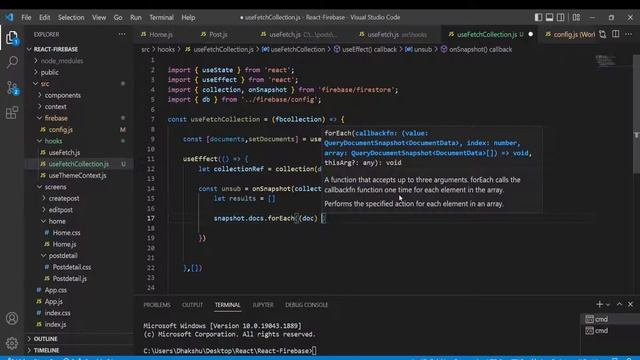The image size is (640, 360).
Task: Open the Help menu
Action: (188, 18)
